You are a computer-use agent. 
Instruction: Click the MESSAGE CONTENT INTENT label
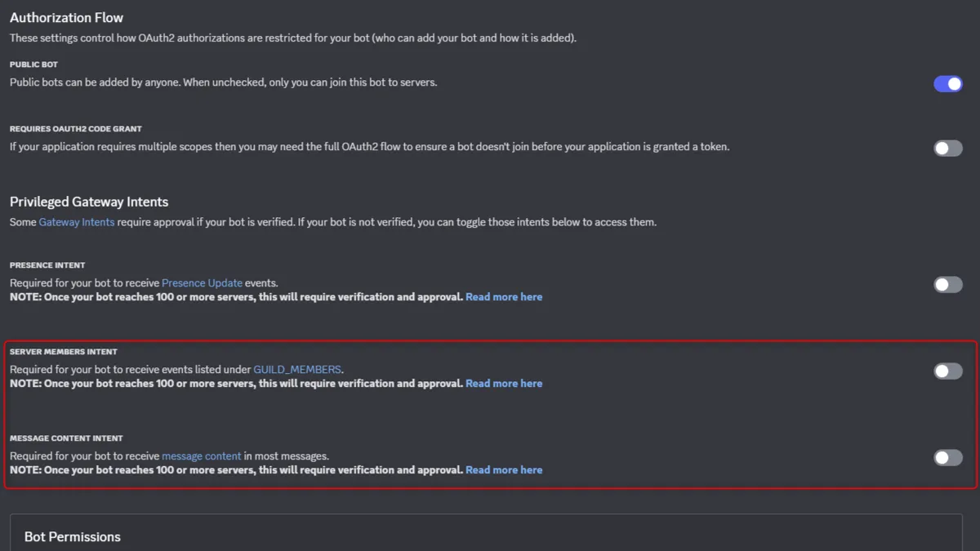(x=66, y=438)
